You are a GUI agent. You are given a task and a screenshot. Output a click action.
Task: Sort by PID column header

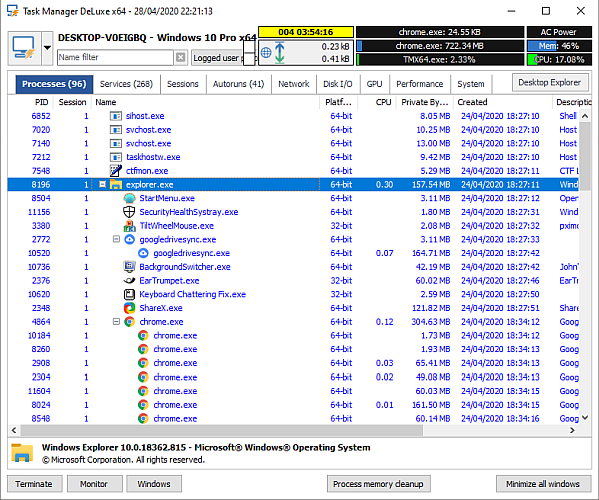pos(41,102)
